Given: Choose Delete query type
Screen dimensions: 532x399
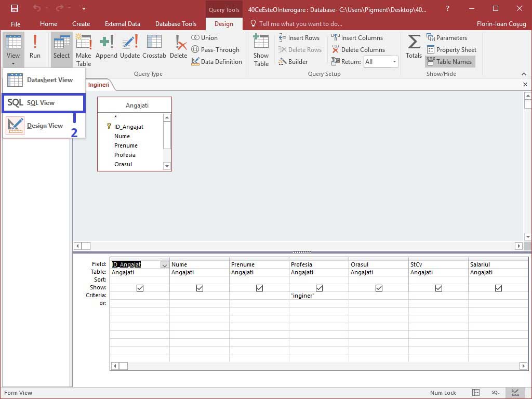Looking at the screenshot, I should 179,46.
